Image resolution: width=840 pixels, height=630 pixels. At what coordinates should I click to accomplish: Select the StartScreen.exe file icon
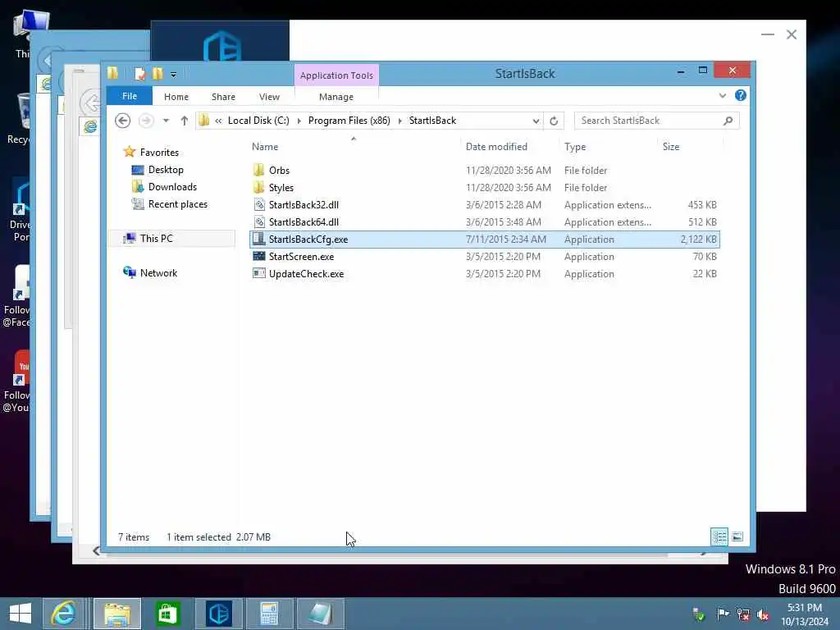pyautogui.click(x=258, y=256)
